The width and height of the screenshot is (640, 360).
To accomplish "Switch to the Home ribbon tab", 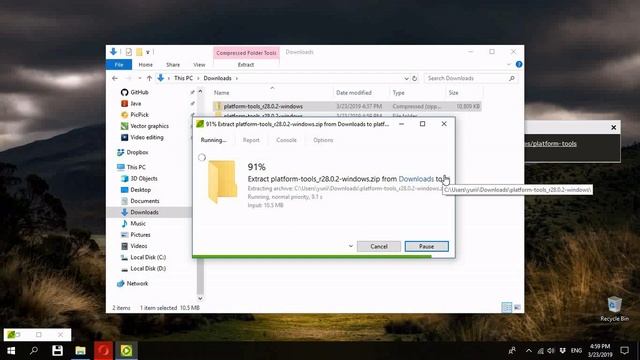I will 145,64.
